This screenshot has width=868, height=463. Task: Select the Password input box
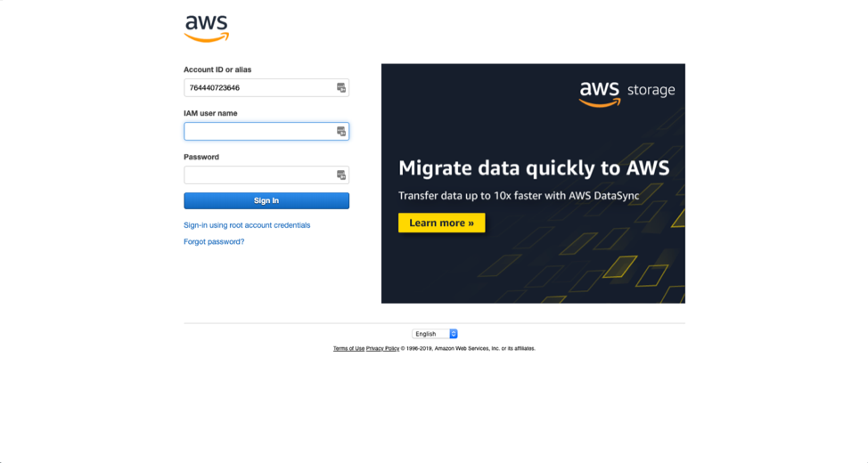pyautogui.click(x=258, y=175)
